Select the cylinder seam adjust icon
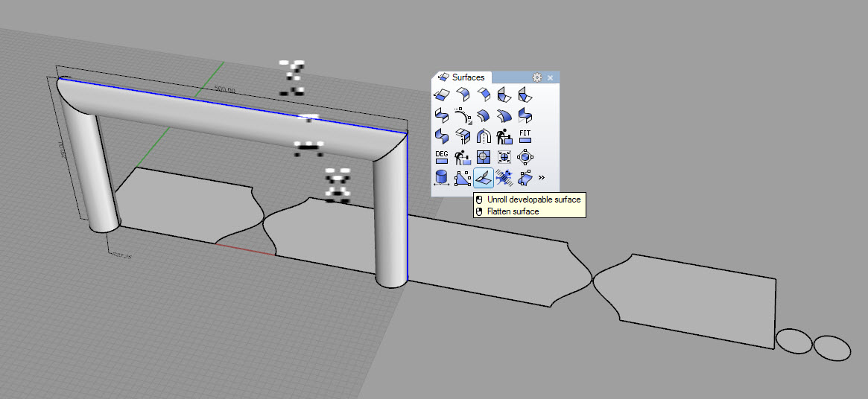Viewport: 868px width, 399px height. (x=441, y=178)
